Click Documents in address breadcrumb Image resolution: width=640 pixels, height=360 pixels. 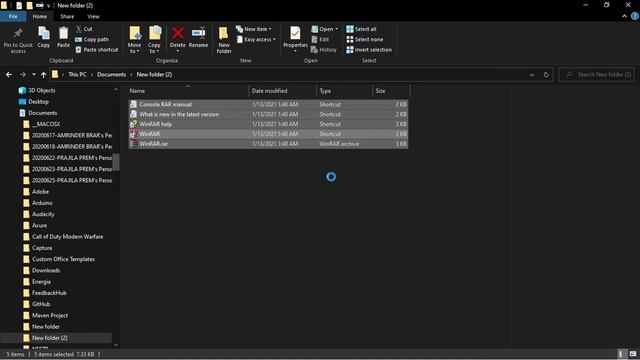[111, 74]
